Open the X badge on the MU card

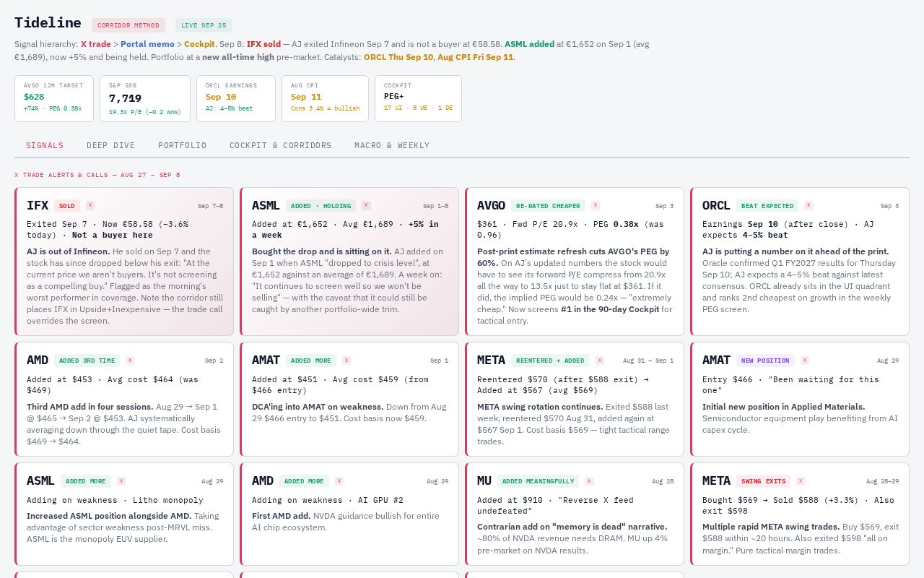click(590, 480)
